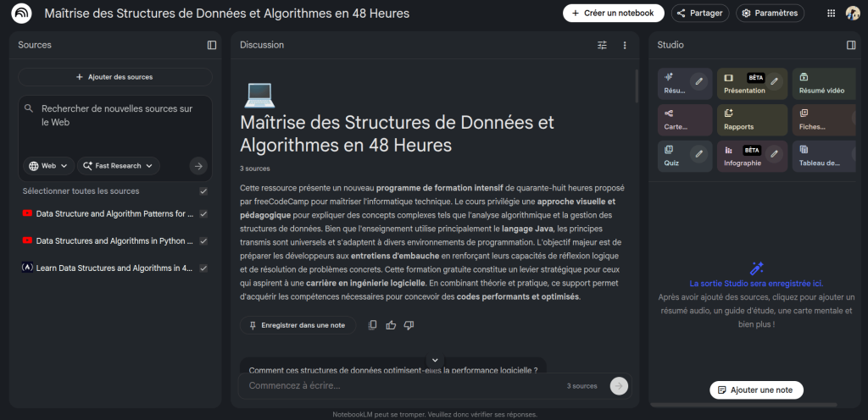Viewport: 868px width, 420px height.
Task: Focus the Commencez à écrire input field
Action: [x=404, y=386]
